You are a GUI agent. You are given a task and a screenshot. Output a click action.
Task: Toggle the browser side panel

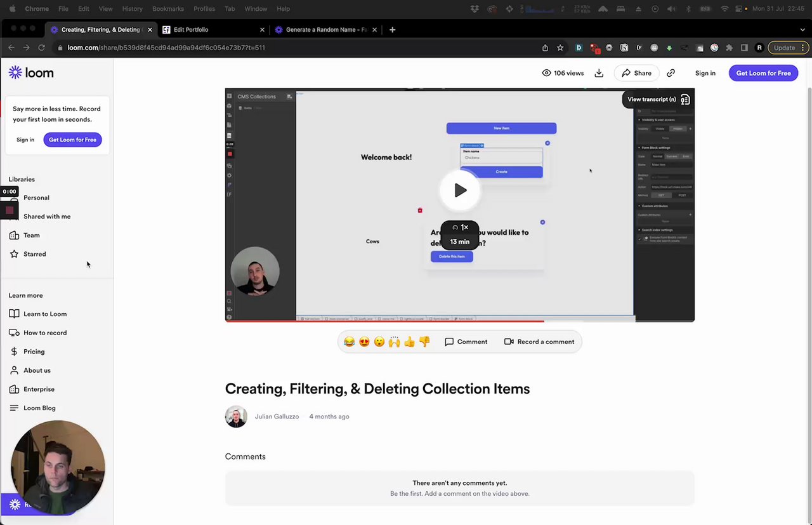tap(744, 48)
